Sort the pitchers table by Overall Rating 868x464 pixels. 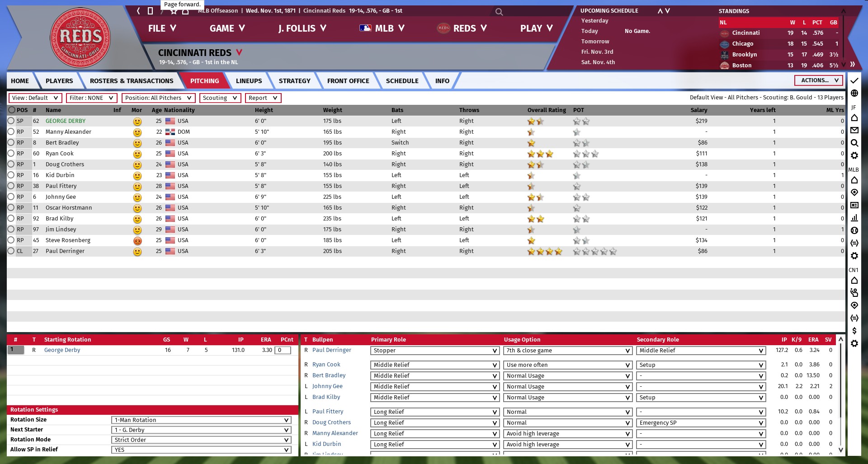(547, 110)
